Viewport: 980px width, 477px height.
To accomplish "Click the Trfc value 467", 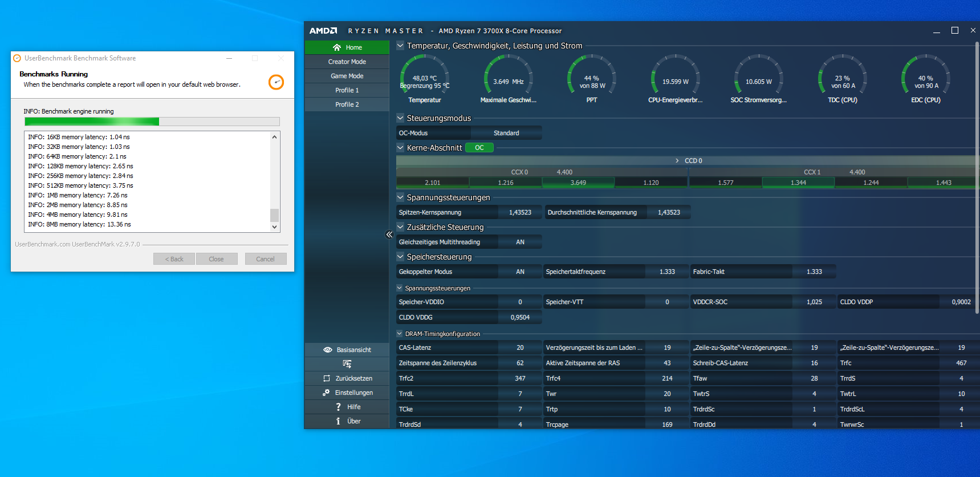I will [x=961, y=363].
